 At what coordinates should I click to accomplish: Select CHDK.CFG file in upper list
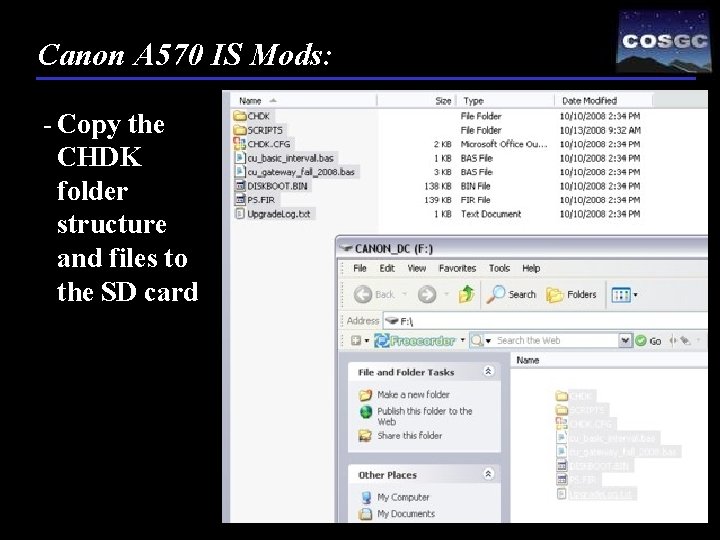tap(262, 144)
